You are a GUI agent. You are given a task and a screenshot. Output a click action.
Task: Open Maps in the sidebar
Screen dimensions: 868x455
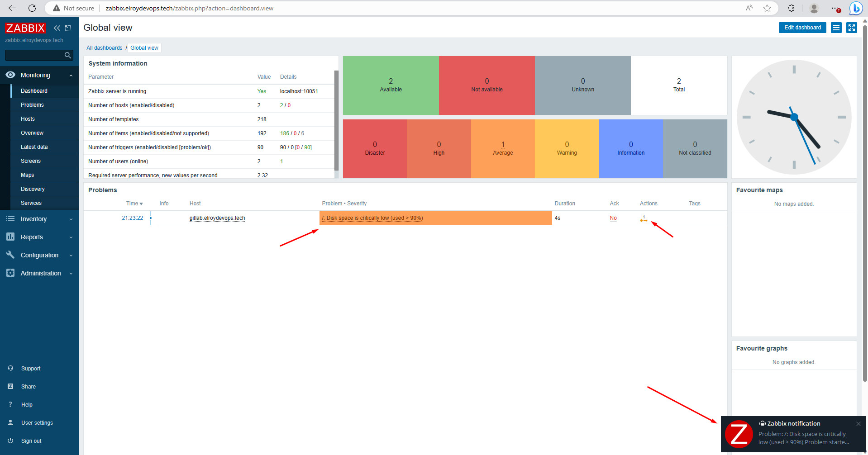point(44,175)
